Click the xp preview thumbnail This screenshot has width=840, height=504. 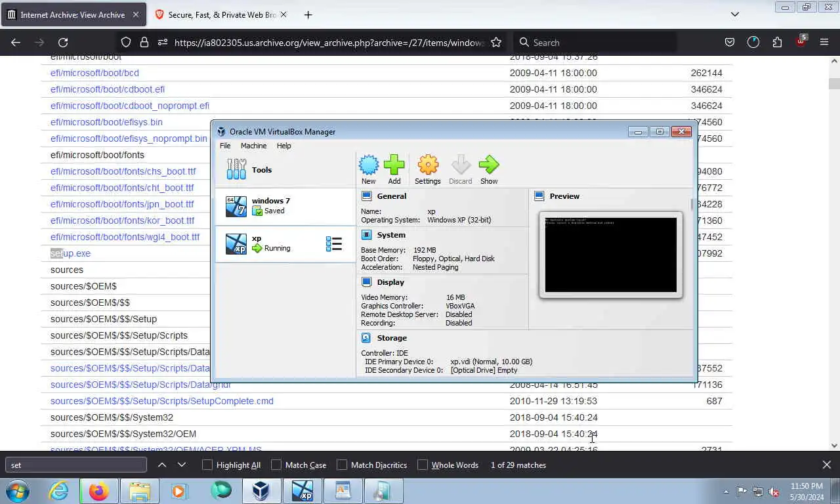(x=610, y=255)
